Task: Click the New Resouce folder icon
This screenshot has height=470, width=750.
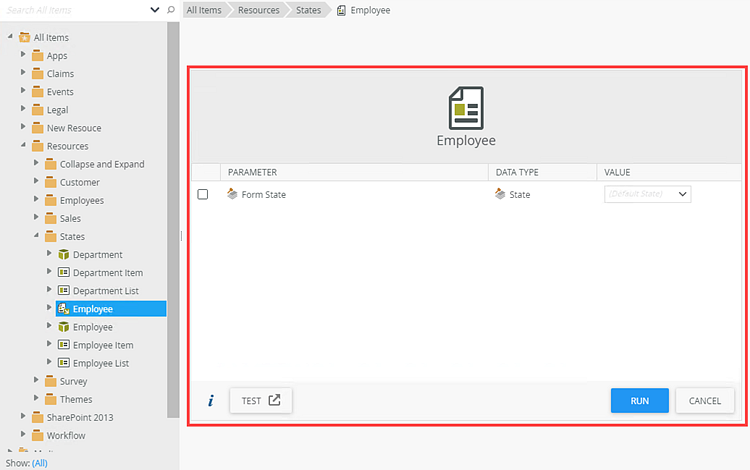Action: coord(37,128)
